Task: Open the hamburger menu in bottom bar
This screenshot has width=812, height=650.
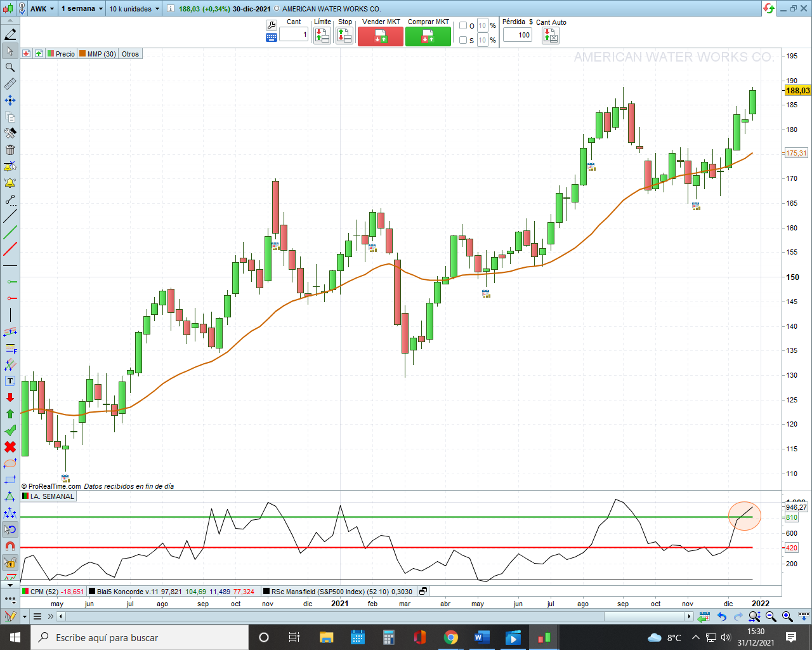Action: click(37, 616)
